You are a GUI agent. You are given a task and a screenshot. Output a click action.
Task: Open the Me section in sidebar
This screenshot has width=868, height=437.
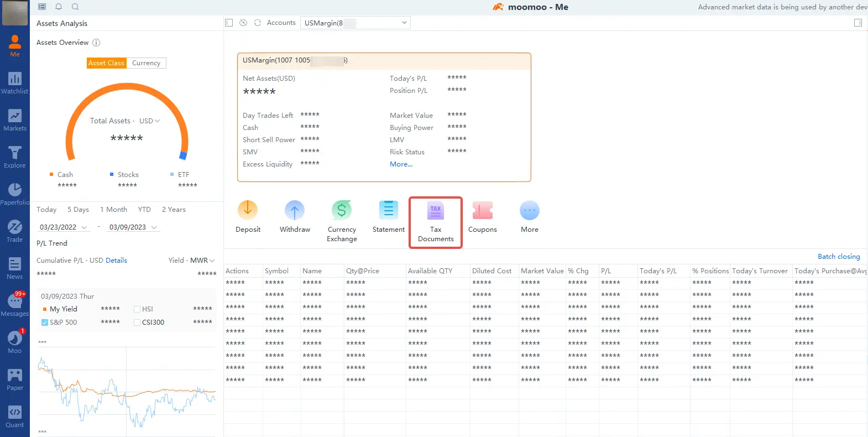pos(15,46)
